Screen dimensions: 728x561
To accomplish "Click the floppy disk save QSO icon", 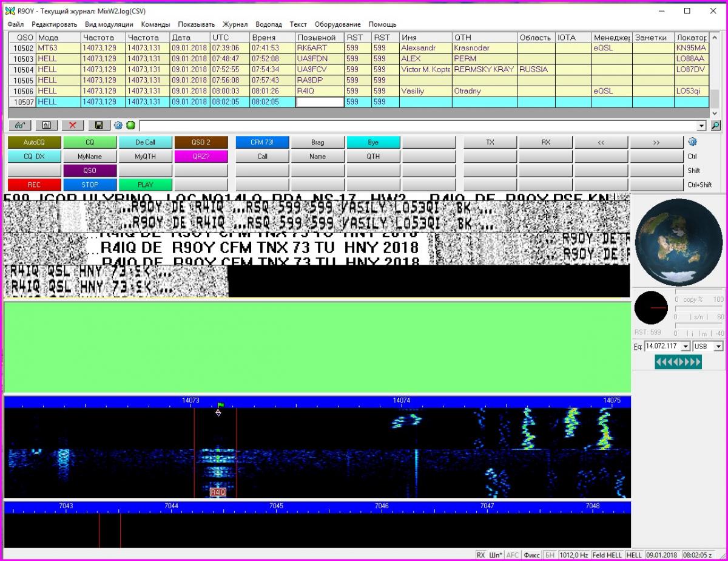I will coord(98,125).
